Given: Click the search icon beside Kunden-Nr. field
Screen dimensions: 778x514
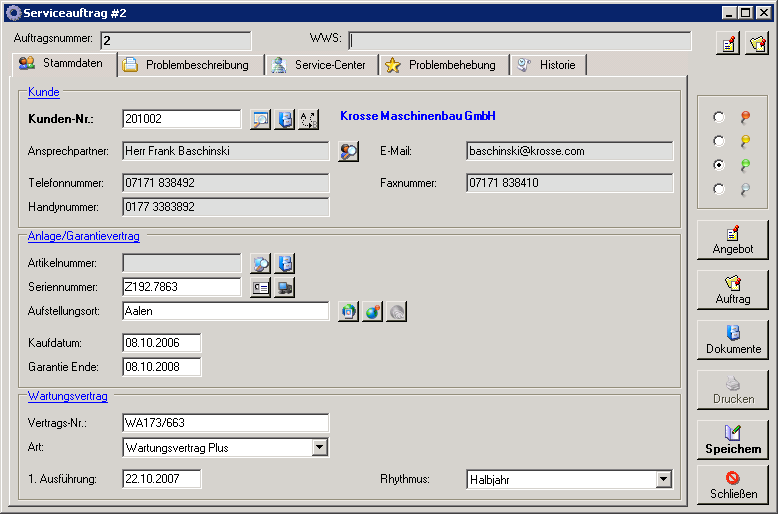Looking at the screenshot, I should [261, 119].
